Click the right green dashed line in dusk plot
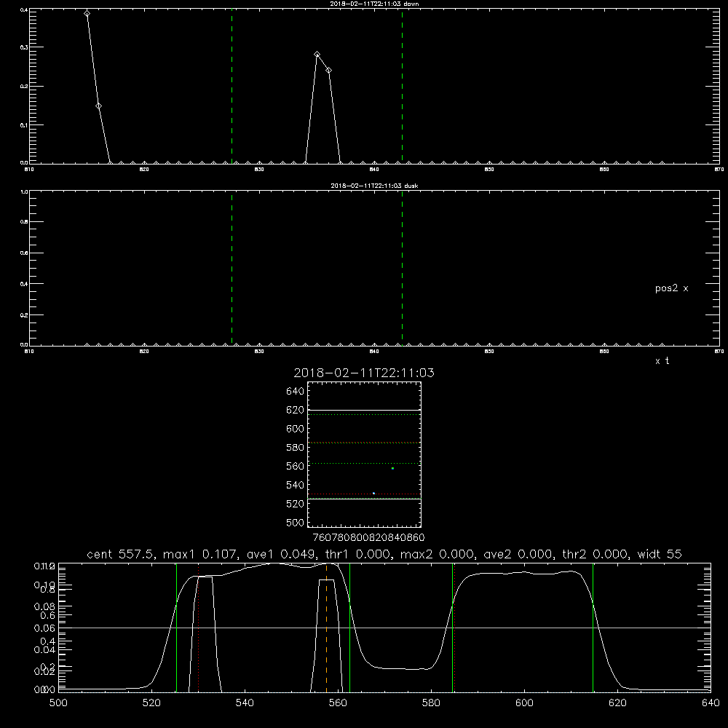728x728 pixels. pyautogui.click(x=402, y=269)
